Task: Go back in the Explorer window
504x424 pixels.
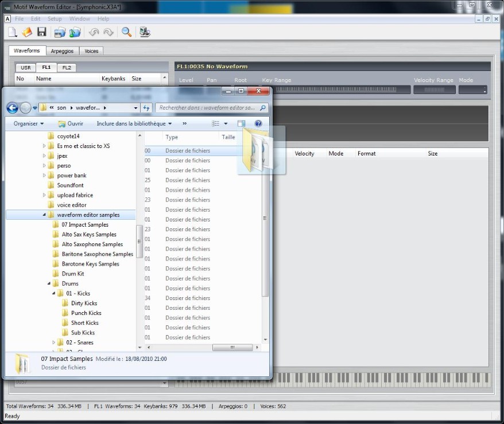Action: [13, 108]
